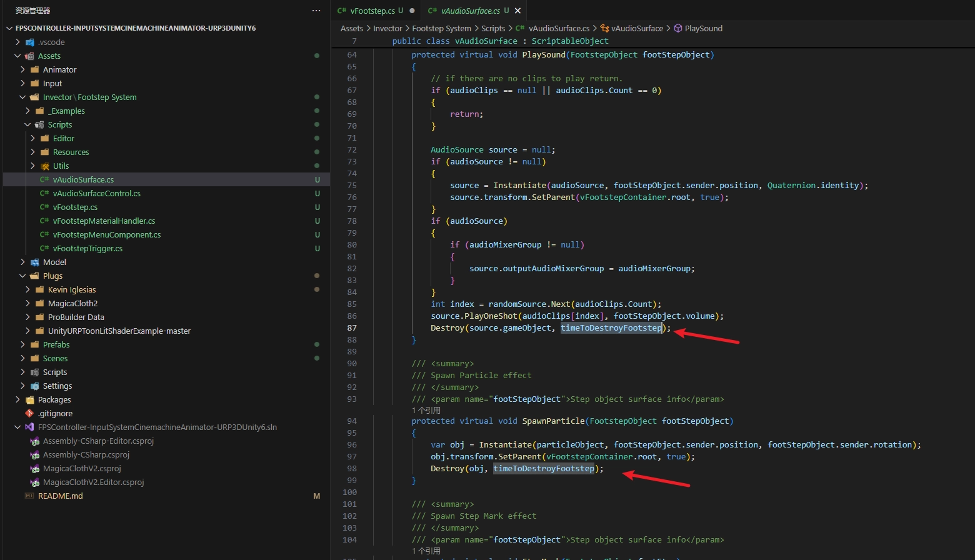Open vFootstepMenuComponent.cs file
This screenshot has width=975, height=560.
(107, 234)
